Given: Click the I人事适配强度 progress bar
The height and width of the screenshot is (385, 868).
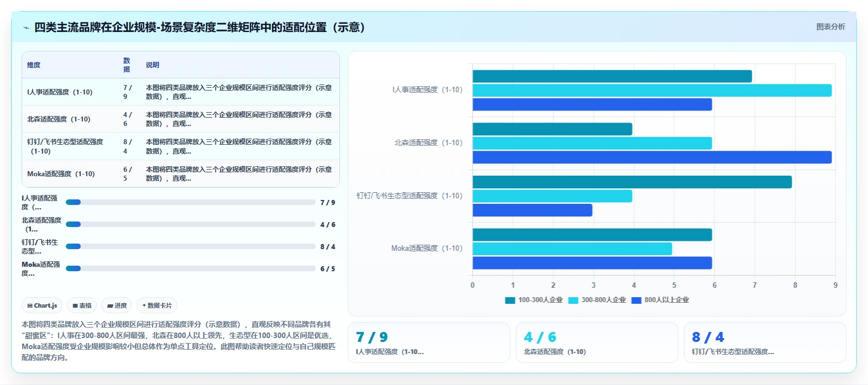Looking at the screenshot, I should pos(191,202).
